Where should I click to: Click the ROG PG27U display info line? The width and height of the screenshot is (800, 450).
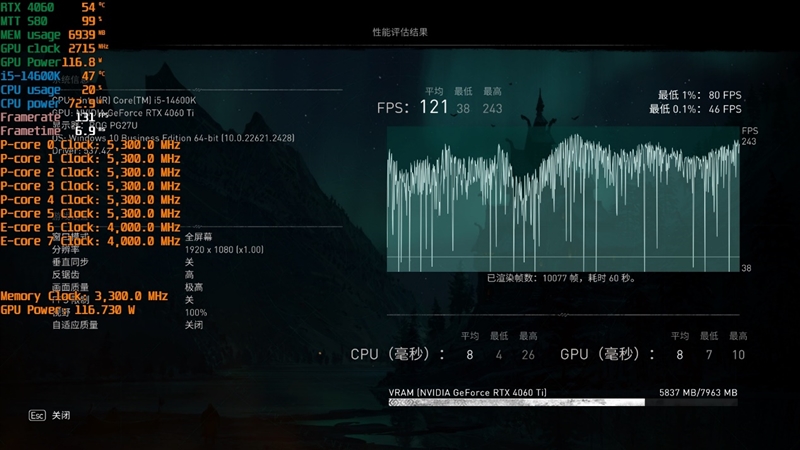pos(95,126)
